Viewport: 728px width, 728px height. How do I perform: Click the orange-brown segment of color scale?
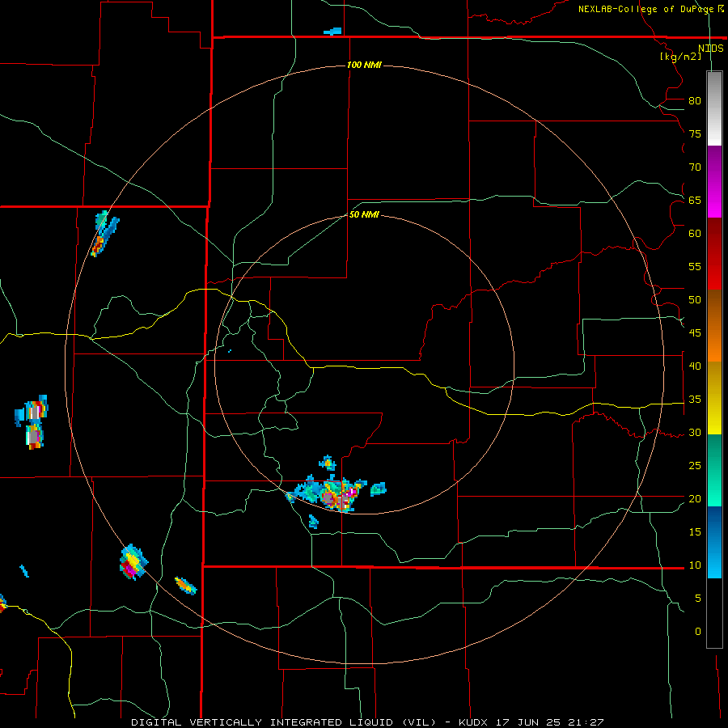(x=714, y=325)
